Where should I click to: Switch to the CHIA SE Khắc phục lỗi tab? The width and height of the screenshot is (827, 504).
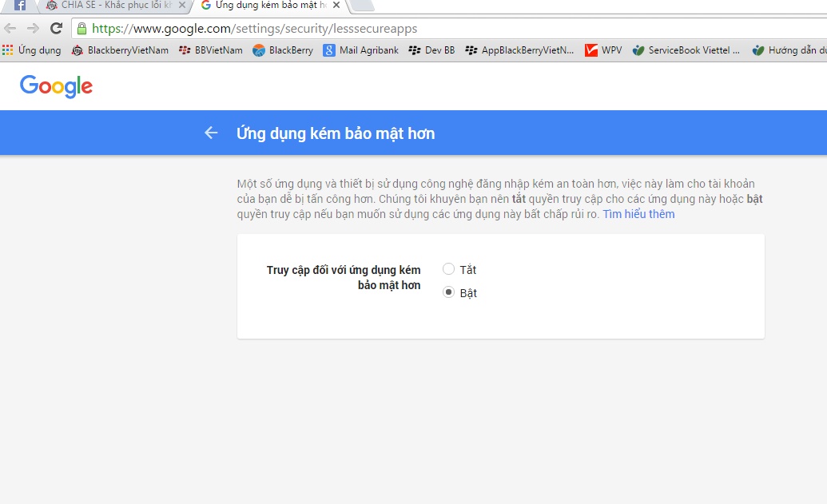pyautogui.click(x=110, y=6)
